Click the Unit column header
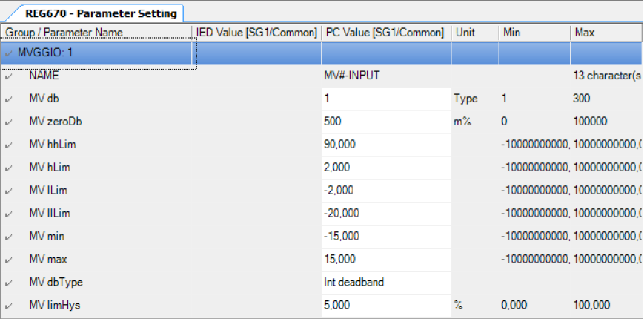The image size is (644, 319). pyautogui.click(x=475, y=33)
